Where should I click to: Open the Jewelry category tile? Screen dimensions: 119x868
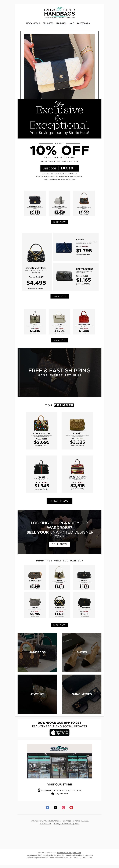point(37,694)
